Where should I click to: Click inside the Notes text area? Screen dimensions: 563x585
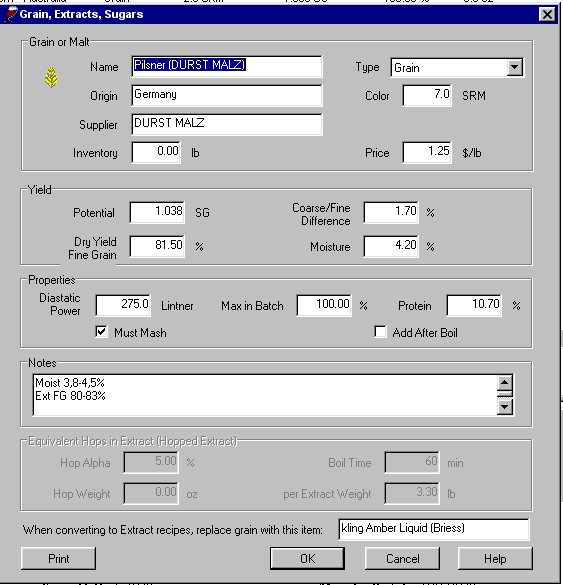[x=265, y=395]
